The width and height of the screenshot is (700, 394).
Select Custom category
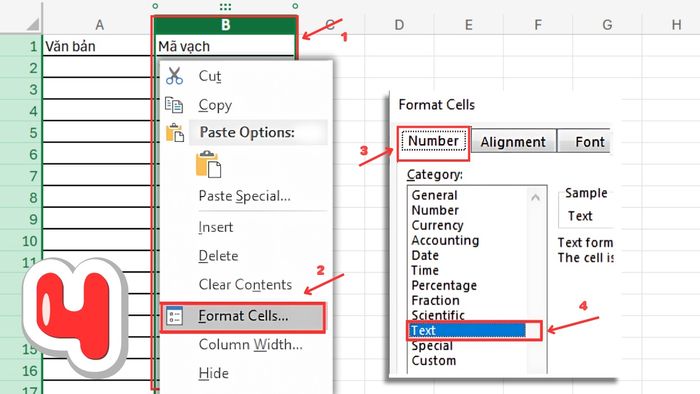tap(433, 361)
